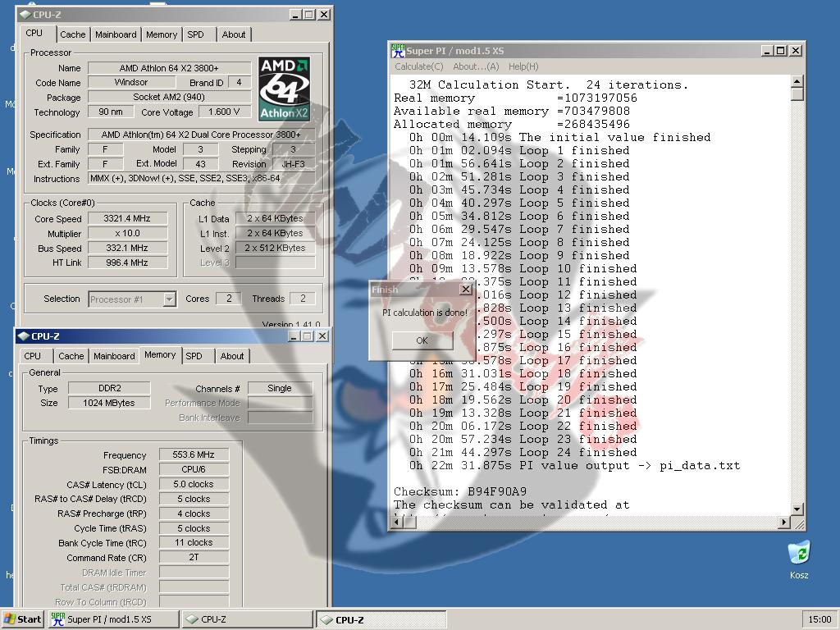The image size is (840, 630).
Task: Select the active CPU-Z taskbar button
Action: (x=381, y=619)
